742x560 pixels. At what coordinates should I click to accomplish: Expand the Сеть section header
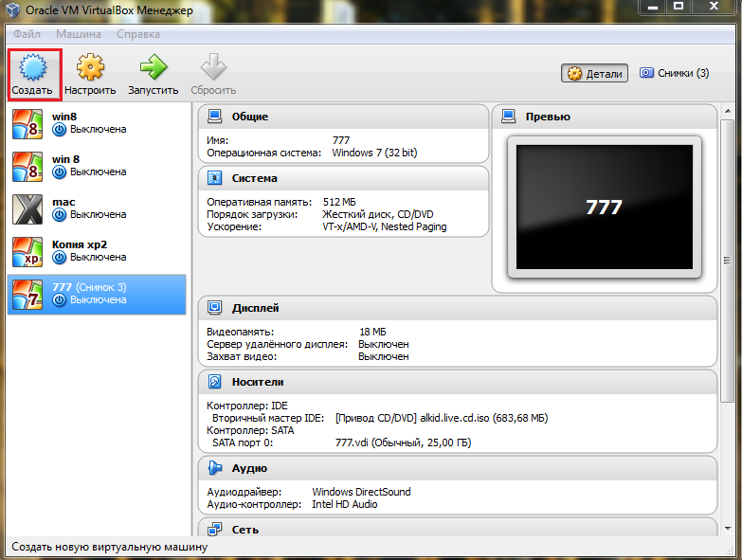[x=244, y=530]
